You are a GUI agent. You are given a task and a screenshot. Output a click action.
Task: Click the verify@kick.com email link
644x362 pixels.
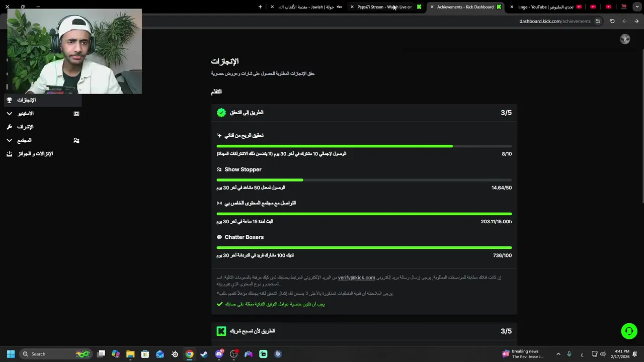[356, 278]
